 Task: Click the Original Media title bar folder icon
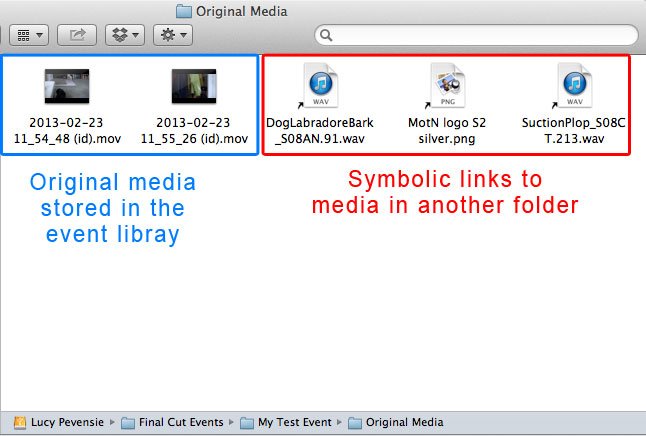(x=184, y=11)
